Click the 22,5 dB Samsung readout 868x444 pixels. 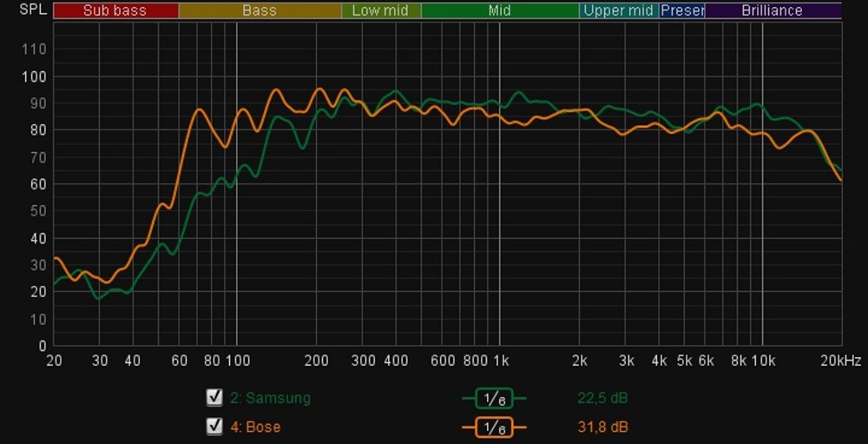point(602,398)
